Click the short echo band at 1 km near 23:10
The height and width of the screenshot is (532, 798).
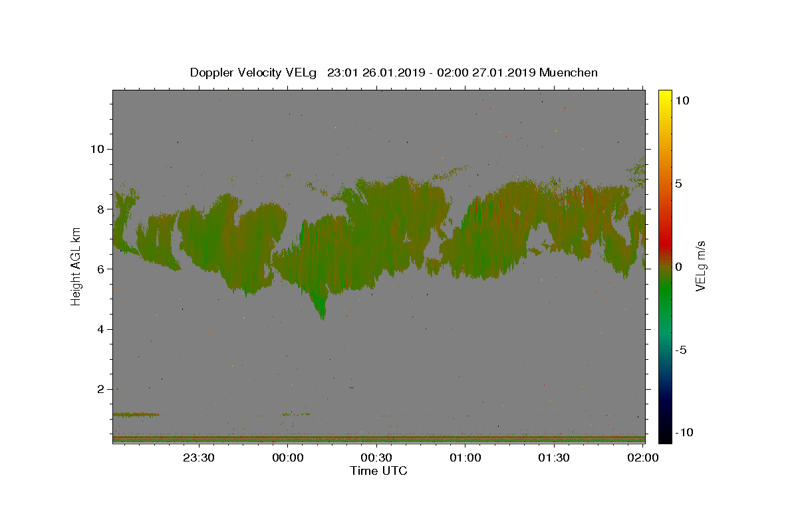[x=136, y=414]
